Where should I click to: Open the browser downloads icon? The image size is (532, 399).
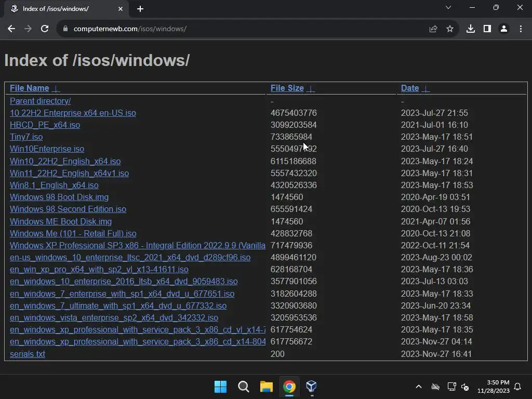(471, 29)
